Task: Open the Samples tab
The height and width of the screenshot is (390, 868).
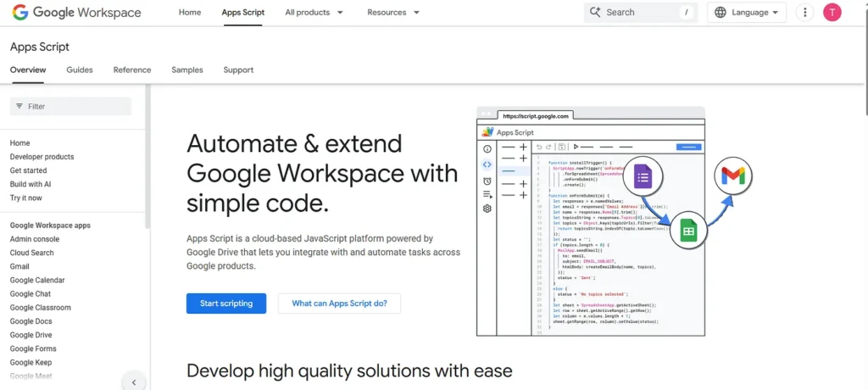Action: 187,70
